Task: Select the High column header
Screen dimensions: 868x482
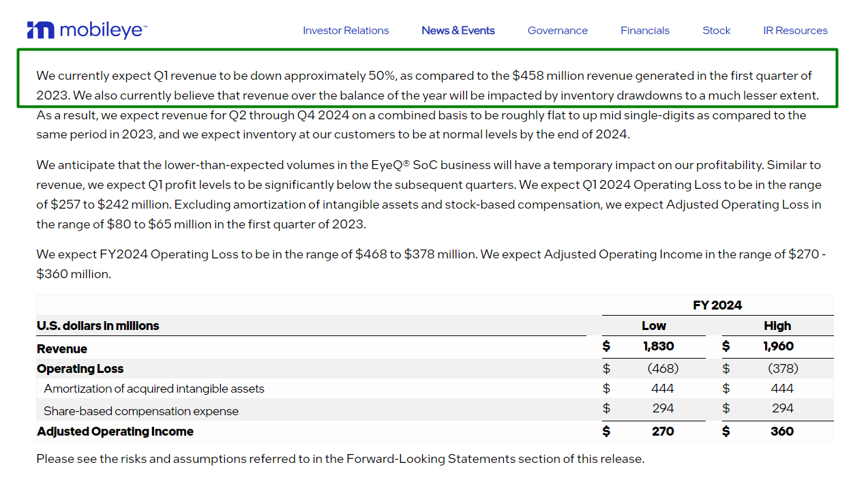Action: pyautogui.click(x=777, y=326)
